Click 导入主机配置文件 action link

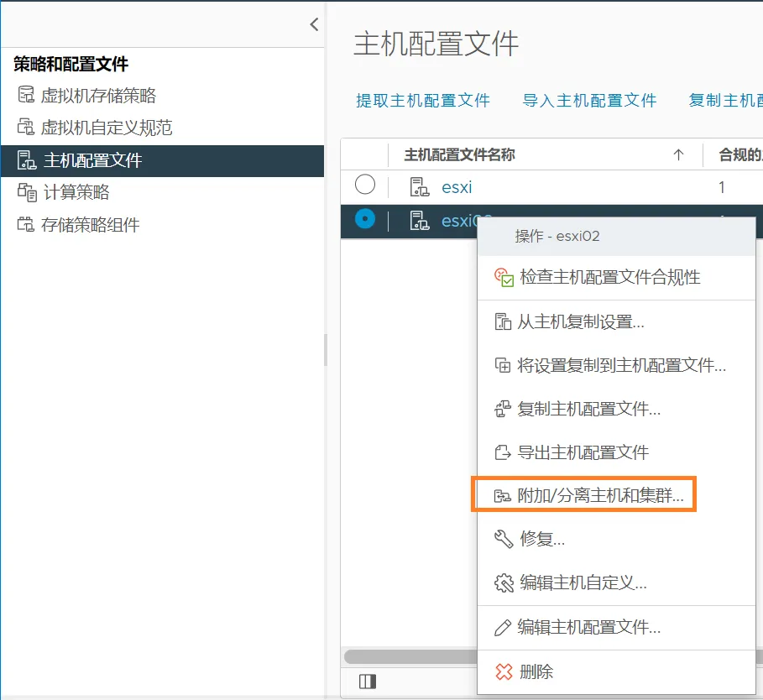coord(589,101)
